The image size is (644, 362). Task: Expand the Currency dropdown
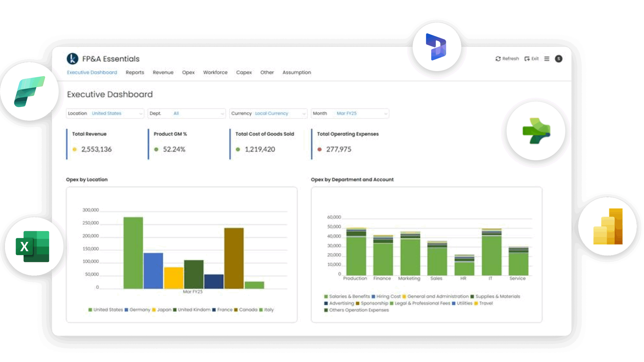268,113
